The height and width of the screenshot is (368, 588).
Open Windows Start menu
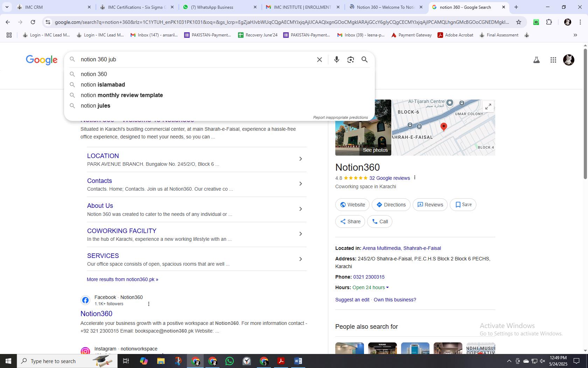pyautogui.click(x=8, y=361)
